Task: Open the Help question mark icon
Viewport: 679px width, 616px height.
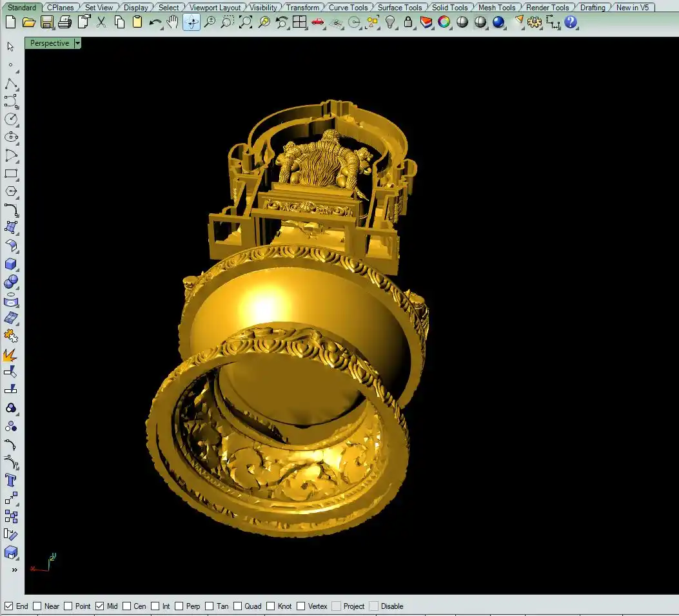Action: [x=571, y=22]
